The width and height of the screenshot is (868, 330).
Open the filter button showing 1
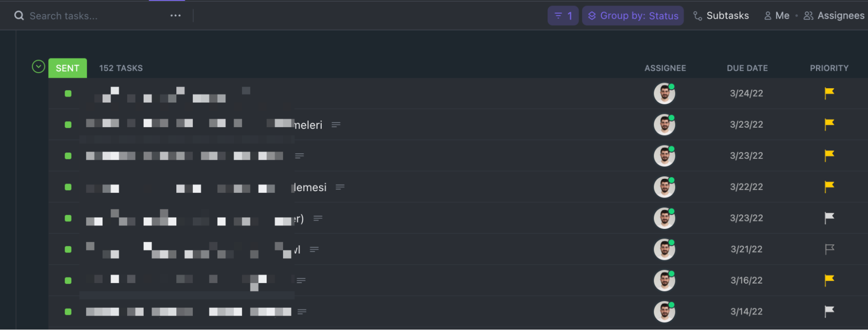coord(563,16)
